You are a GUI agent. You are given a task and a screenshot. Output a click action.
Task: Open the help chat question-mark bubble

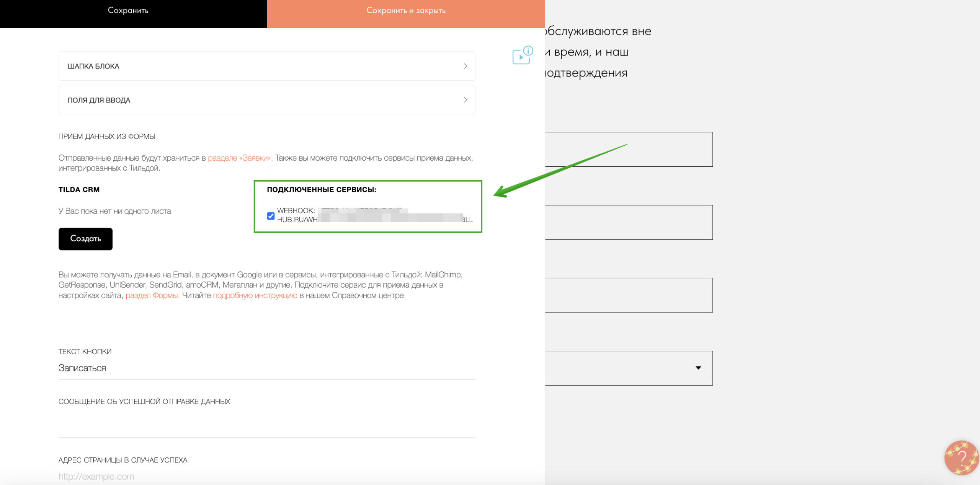(961, 457)
